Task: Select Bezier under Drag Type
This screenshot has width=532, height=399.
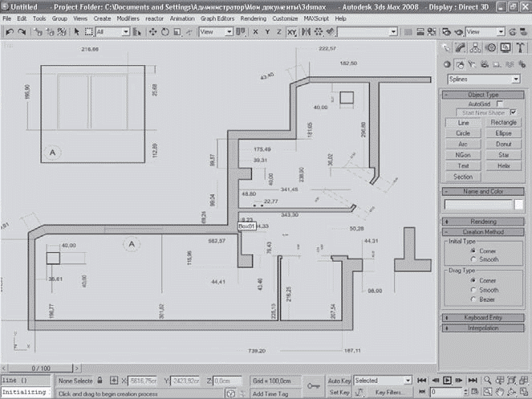Action: (x=473, y=299)
